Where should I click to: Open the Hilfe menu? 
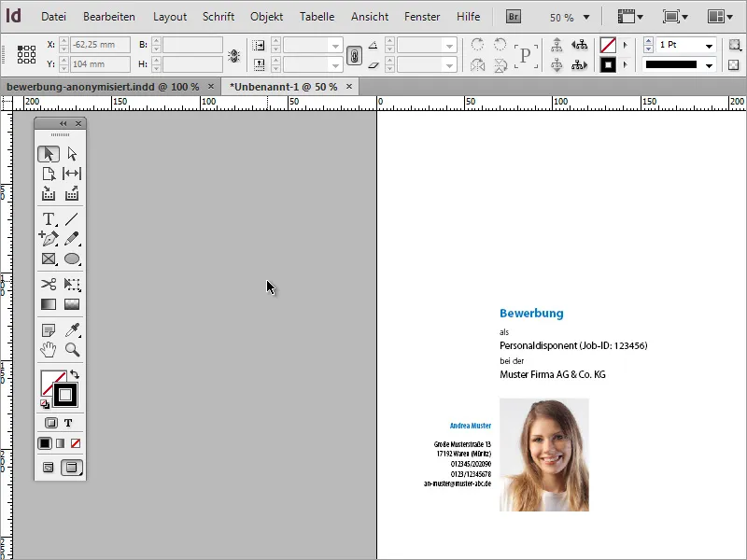469,17
